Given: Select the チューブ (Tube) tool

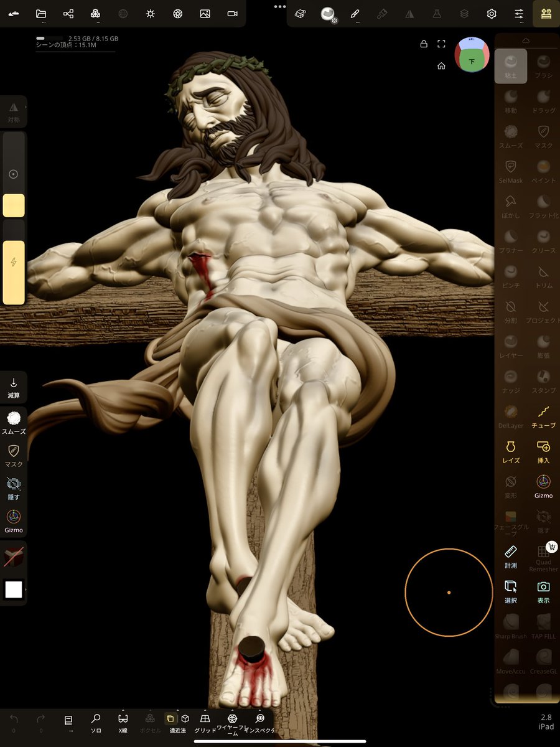Looking at the screenshot, I should point(543,416).
